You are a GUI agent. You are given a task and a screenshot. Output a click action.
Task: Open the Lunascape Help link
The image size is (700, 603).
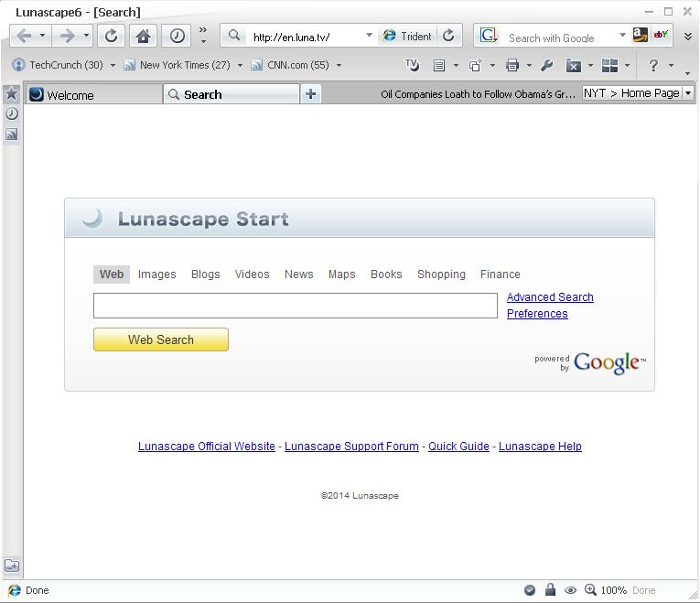pos(540,447)
